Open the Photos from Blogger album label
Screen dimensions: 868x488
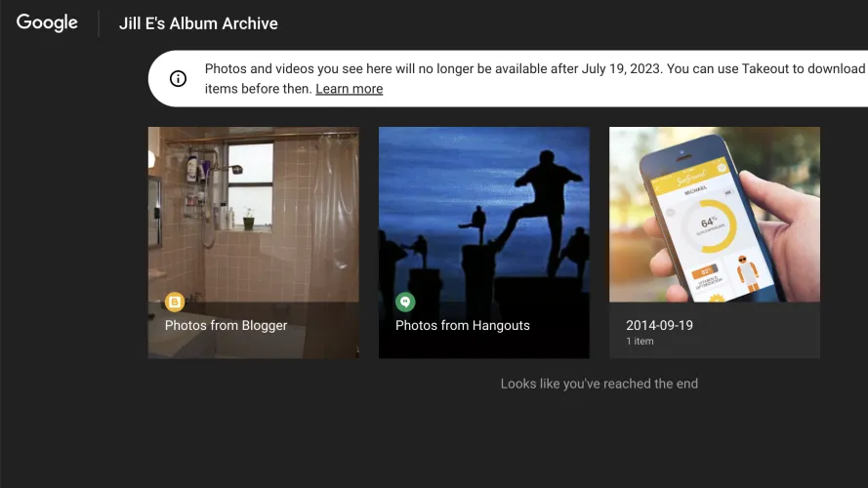coord(226,325)
